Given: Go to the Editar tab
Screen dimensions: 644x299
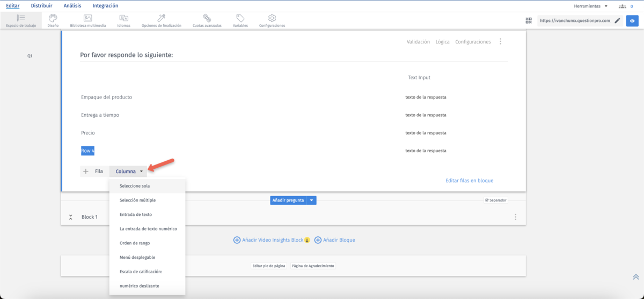Looking at the screenshot, I should (x=13, y=6).
